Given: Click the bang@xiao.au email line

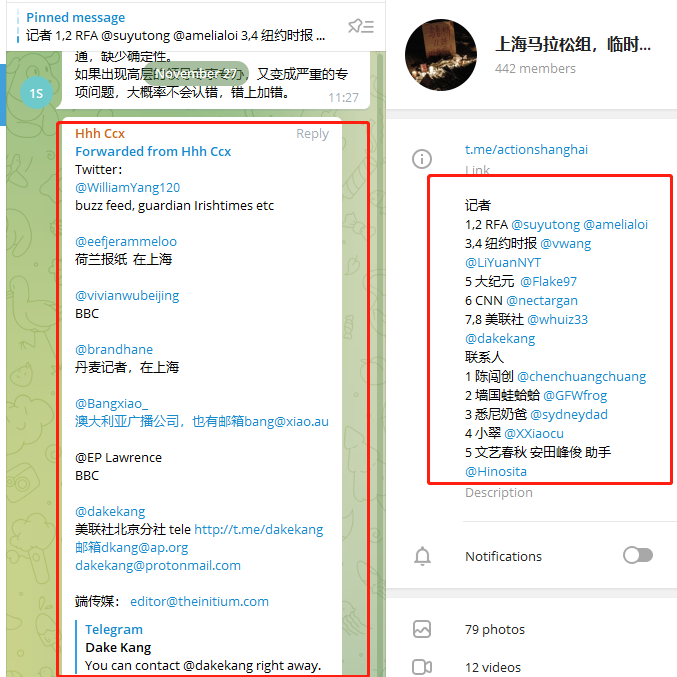Looking at the screenshot, I should pos(202,421).
